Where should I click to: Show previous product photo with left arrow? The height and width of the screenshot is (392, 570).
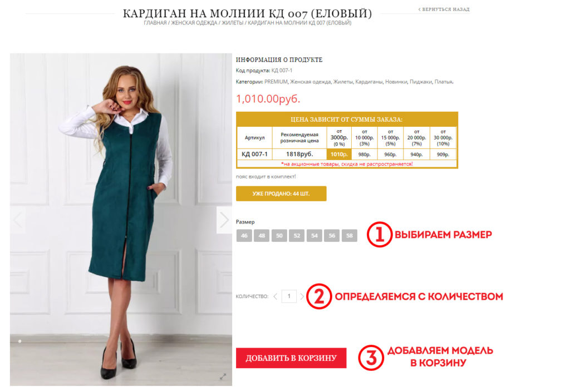pyautogui.click(x=18, y=220)
